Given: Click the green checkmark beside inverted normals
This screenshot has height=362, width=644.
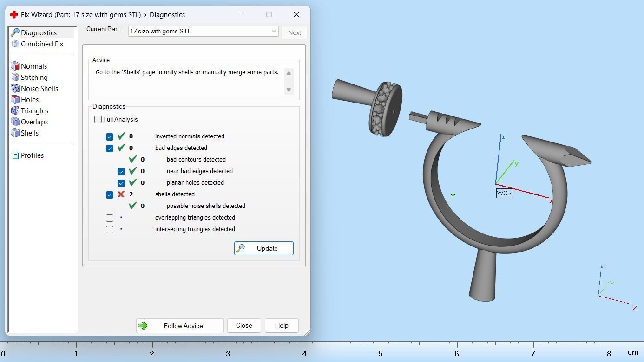Looking at the screenshot, I should pos(121,136).
